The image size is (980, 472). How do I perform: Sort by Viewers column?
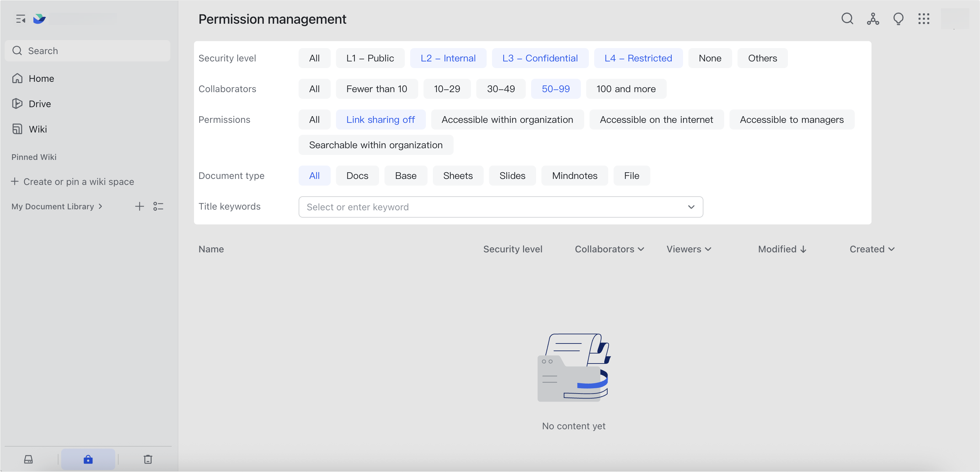689,249
